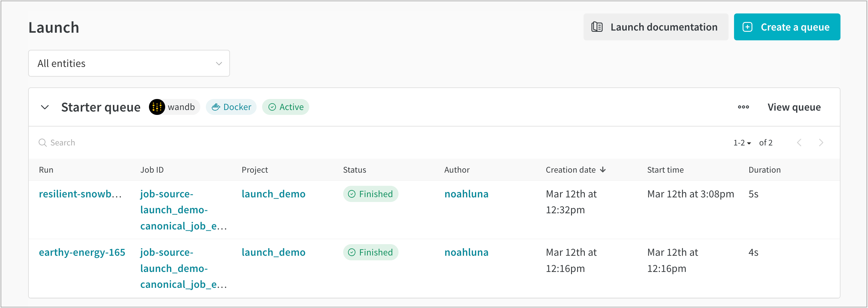The height and width of the screenshot is (308, 868).
Task: Click the search magnifier icon
Action: 43,142
